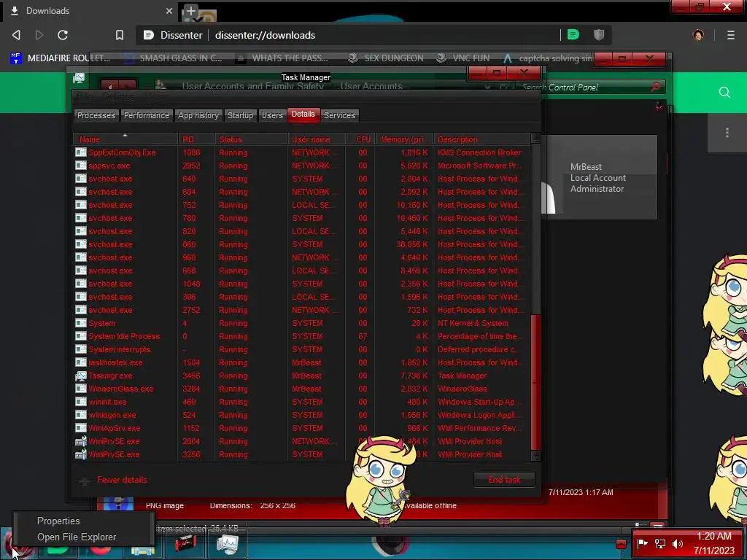Select the wininit.exe process

pos(301,402)
